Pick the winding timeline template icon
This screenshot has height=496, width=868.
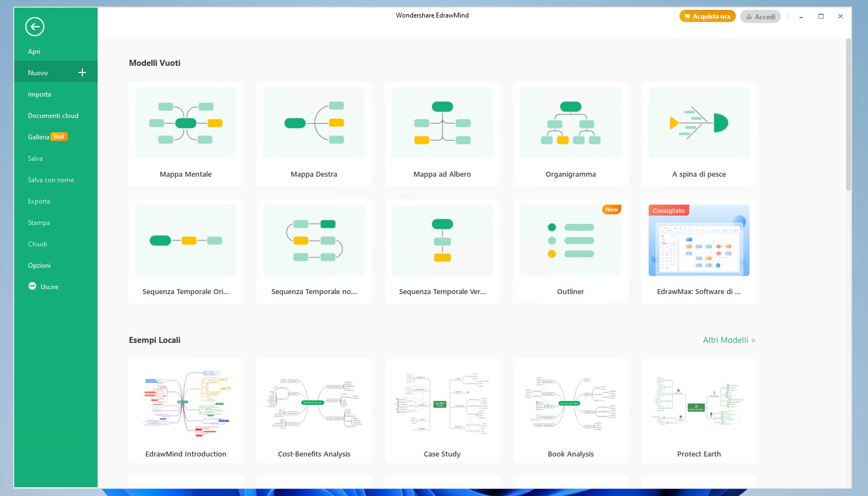point(314,240)
